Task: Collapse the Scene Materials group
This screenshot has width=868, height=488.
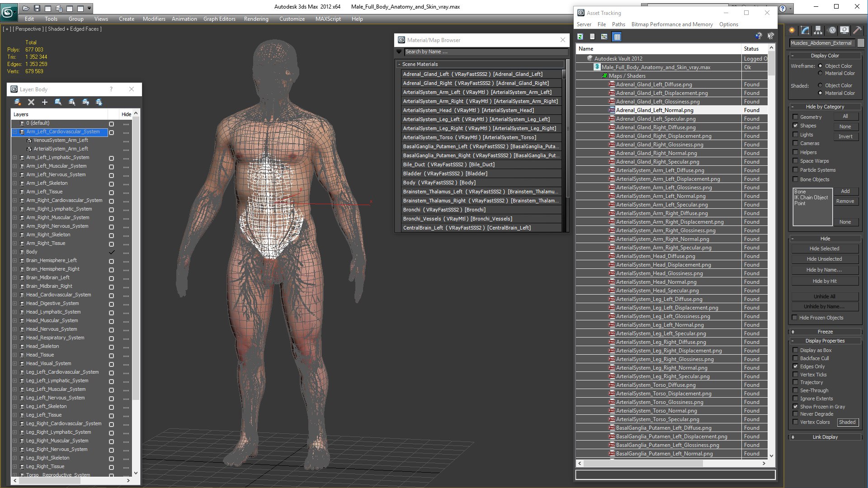Action: (399, 64)
